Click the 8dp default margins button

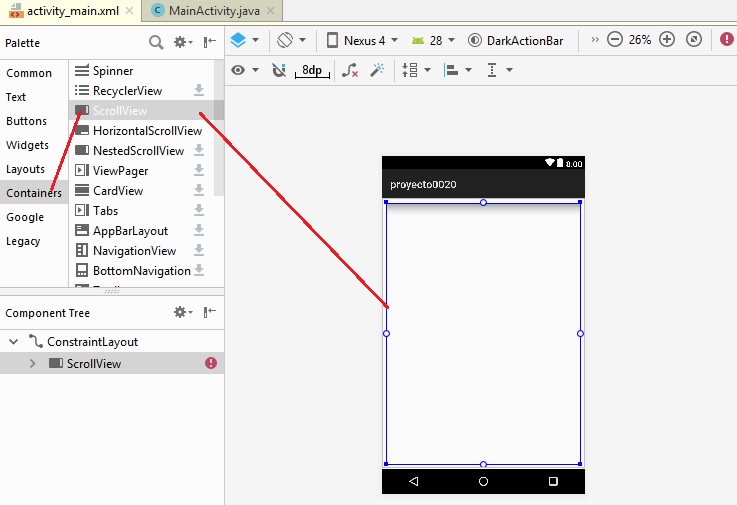point(311,70)
